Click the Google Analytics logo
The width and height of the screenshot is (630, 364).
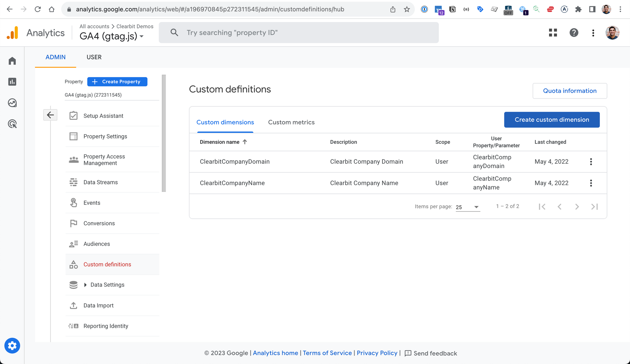click(x=13, y=33)
